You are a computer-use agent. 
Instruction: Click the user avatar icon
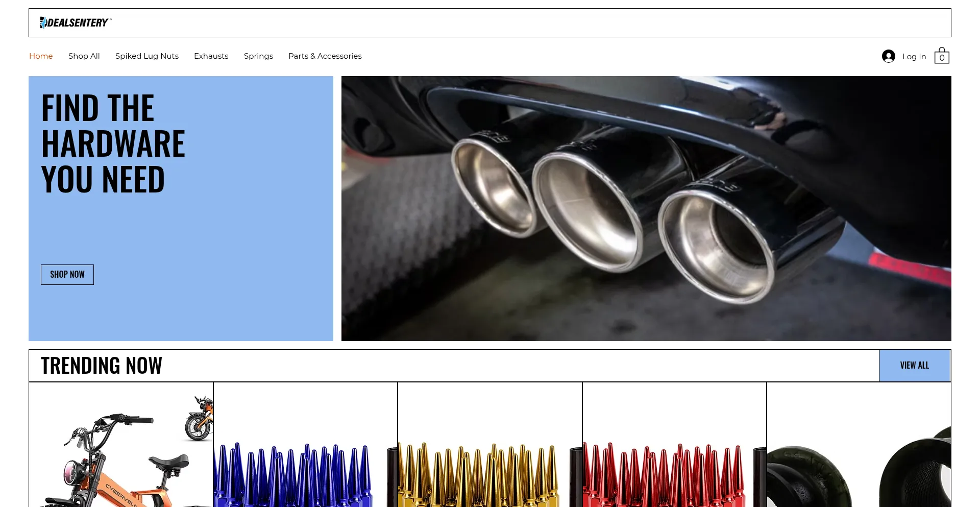pos(888,56)
